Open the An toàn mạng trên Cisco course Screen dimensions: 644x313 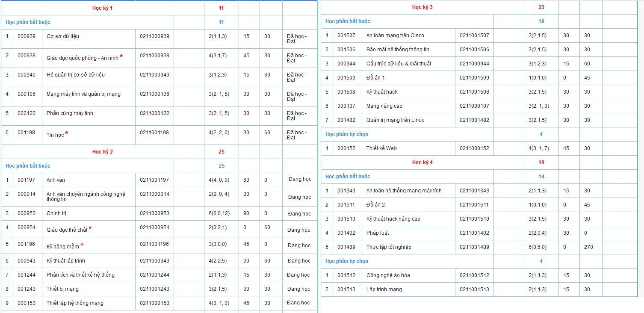pyautogui.click(x=395, y=35)
